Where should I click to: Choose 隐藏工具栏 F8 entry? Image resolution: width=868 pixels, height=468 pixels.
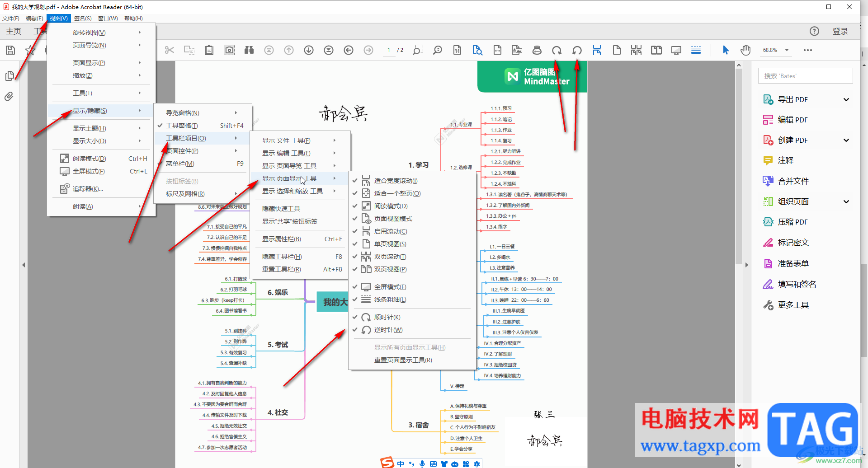pos(299,257)
